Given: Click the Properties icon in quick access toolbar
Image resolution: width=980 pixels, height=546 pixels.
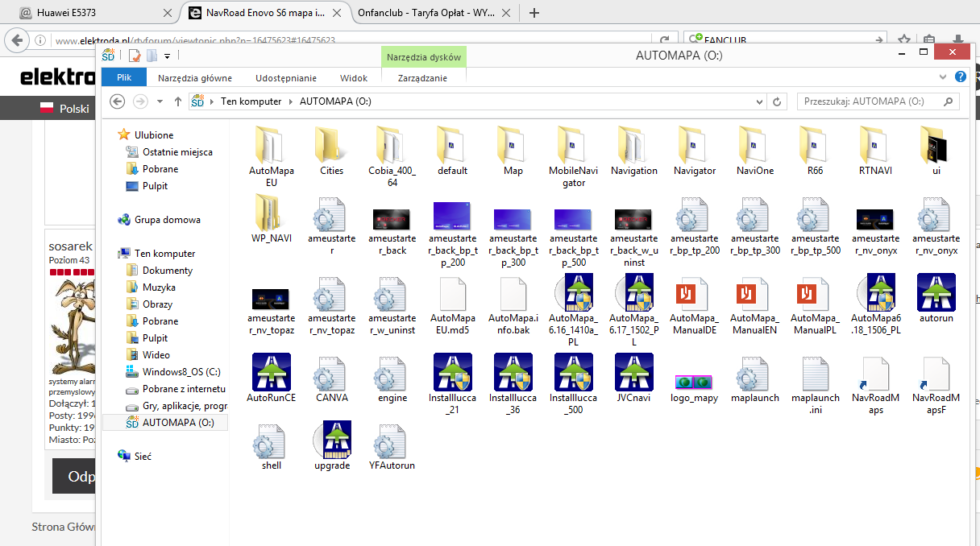Looking at the screenshot, I should (134, 56).
